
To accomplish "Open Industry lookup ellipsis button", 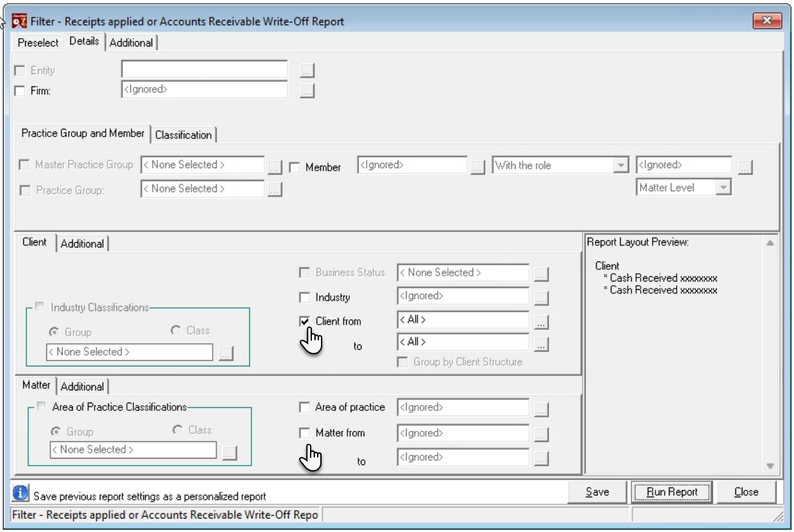I will click(541, 298).
